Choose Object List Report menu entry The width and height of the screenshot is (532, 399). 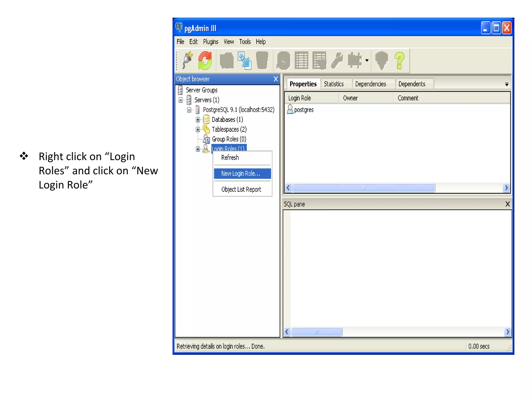tap(242, 189)
